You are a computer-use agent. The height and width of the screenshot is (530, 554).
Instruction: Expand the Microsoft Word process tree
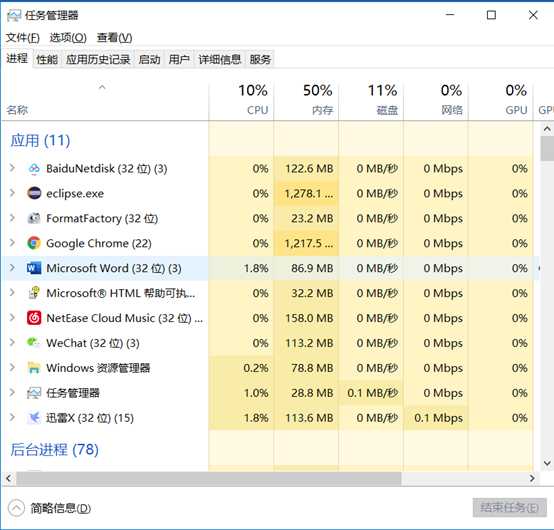(12, 268)
